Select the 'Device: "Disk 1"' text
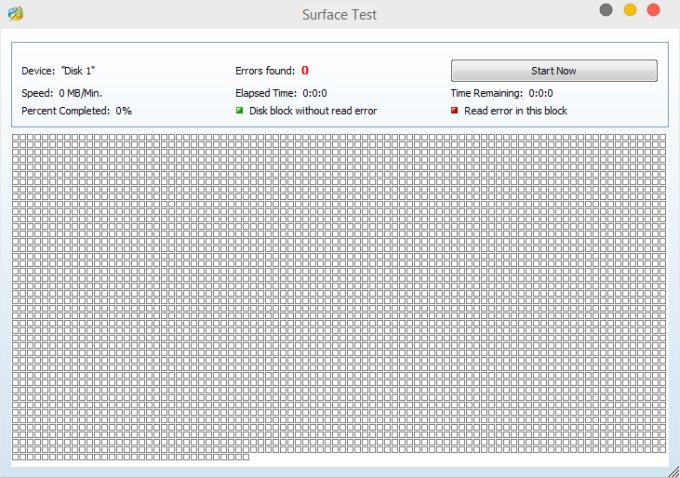The image size is (680, 478). point(58,71)
